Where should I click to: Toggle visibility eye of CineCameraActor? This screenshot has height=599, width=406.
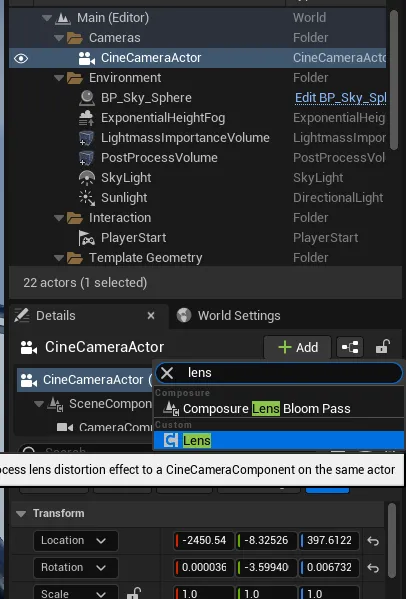(21, 58)
